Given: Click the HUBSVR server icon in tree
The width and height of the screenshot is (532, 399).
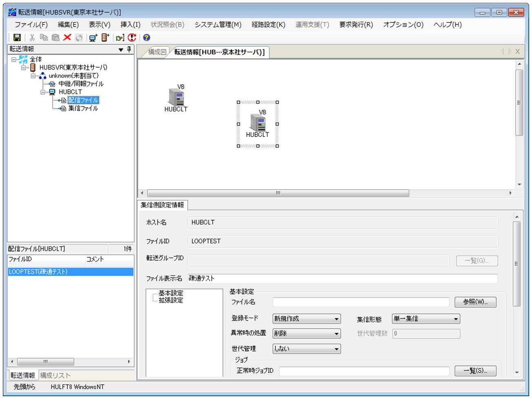Looking at the screenshot, I should pyautogui.click(x=33, y=68).
